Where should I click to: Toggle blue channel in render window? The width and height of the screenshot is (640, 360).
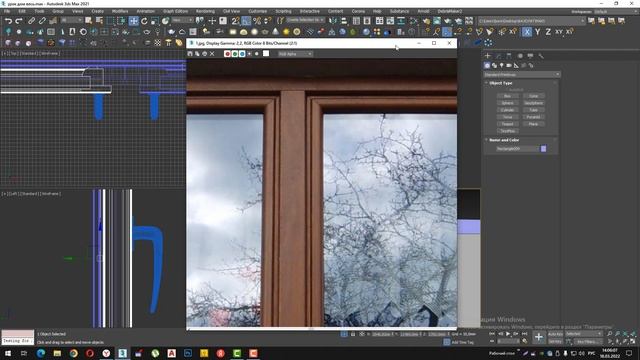[x=242, y=54]
